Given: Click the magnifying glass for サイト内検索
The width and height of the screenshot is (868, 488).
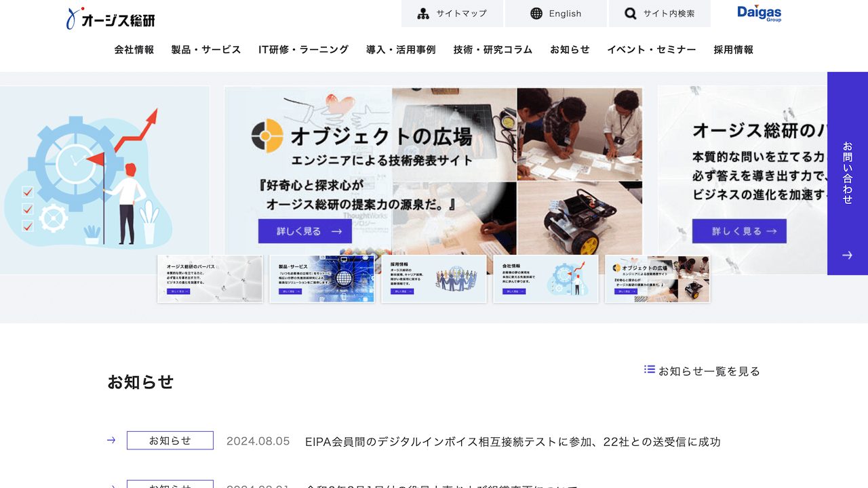Looking at the screenshot, I should 630,13.
